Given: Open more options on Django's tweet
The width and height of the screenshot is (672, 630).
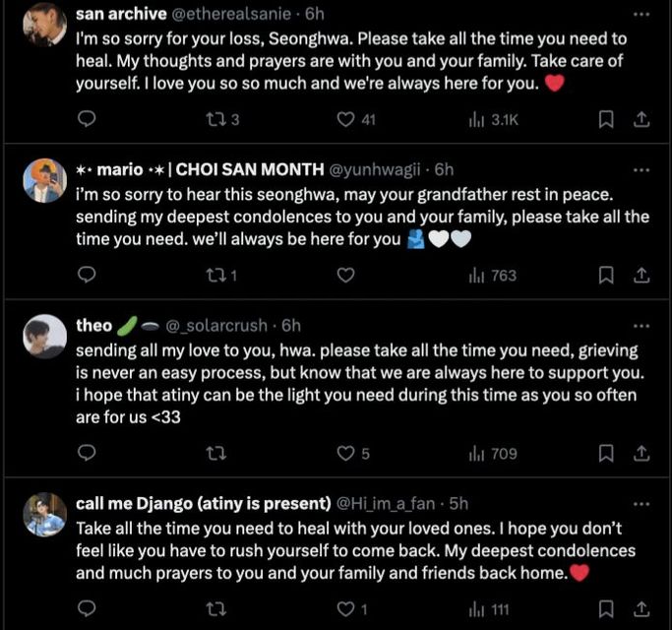Looking at the screenshot, I should [641, 502].
